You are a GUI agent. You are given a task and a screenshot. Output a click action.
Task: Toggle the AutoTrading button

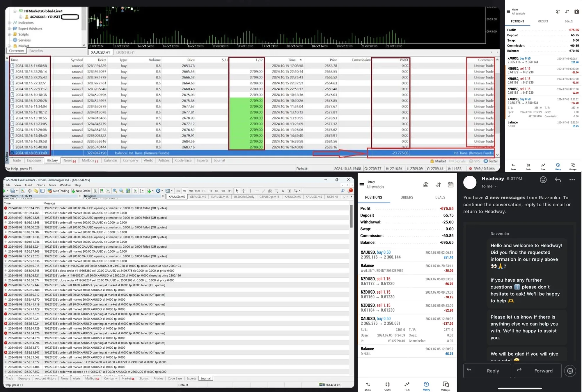[x=58, y=191]
